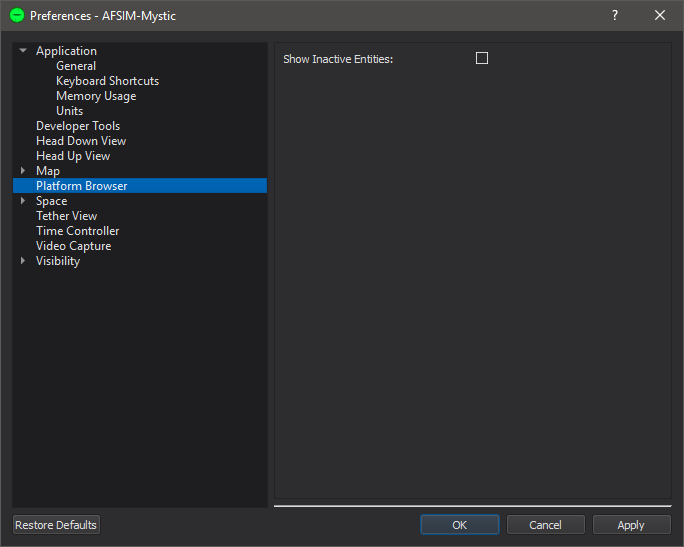The width and height of the screenshot is (684, 547).
Task: Expand the Space preferences node
Action: click(23, 201)
